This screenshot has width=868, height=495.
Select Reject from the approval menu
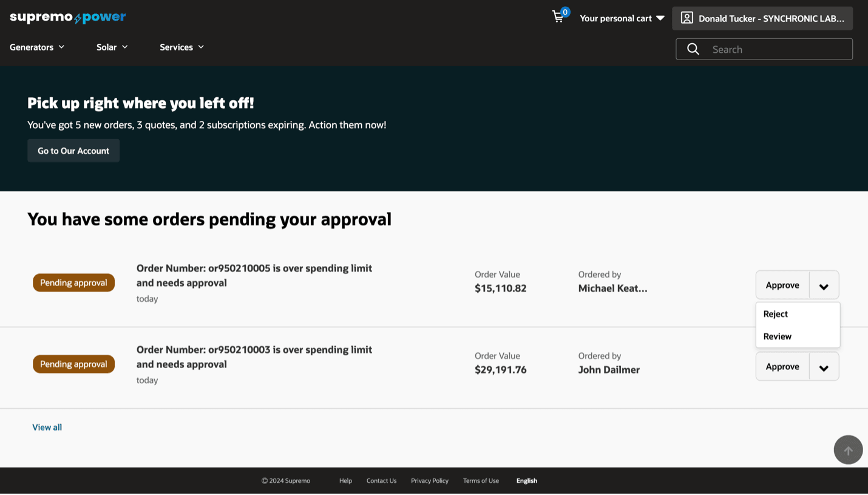[776, 314]
